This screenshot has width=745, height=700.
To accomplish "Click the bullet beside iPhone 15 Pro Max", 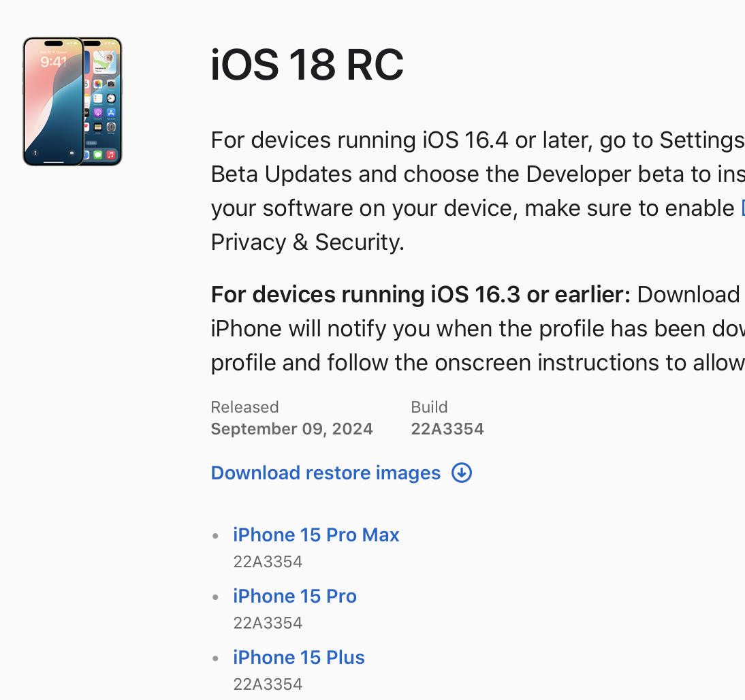I will pos(216,536).
